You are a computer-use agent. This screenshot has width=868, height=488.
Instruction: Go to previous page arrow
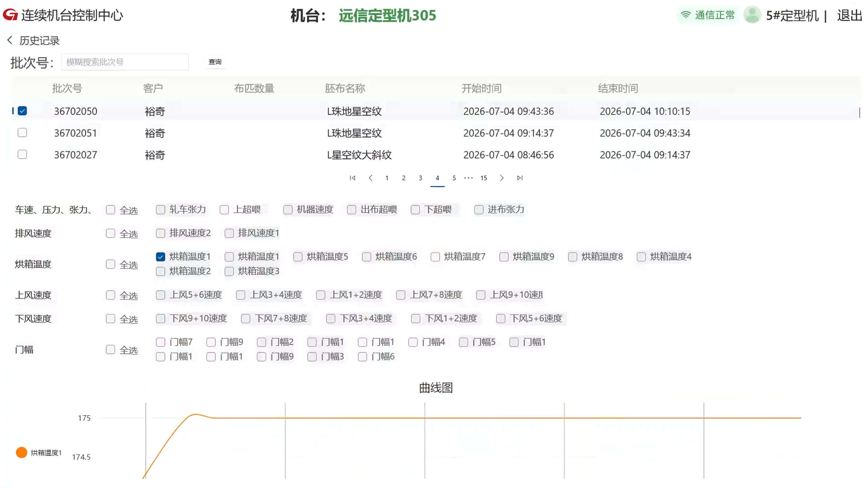(x=370, y=178)
